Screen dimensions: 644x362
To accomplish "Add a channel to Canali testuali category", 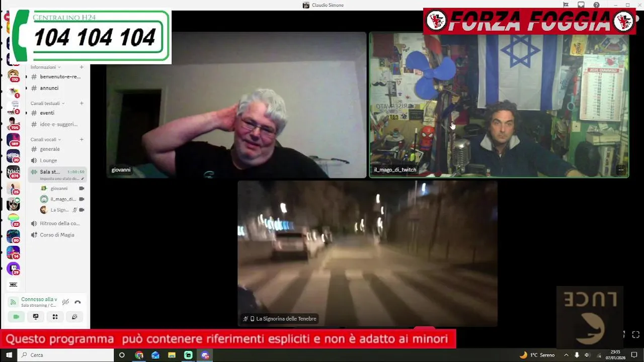I will pos(82,103).
